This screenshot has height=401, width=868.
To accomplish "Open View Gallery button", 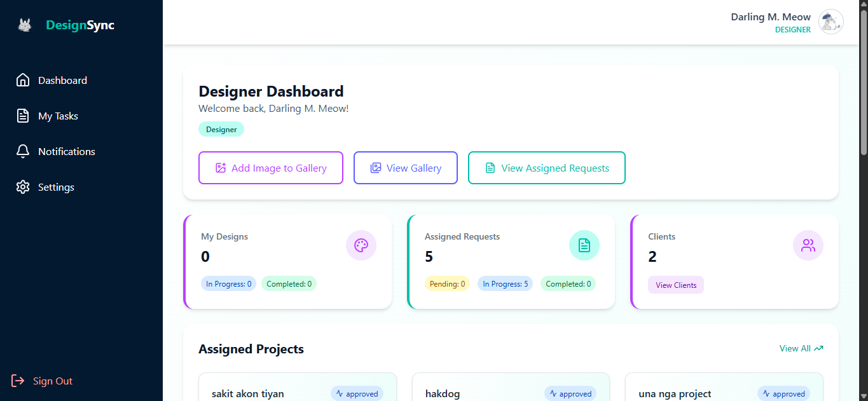I will tap(405, 168).
